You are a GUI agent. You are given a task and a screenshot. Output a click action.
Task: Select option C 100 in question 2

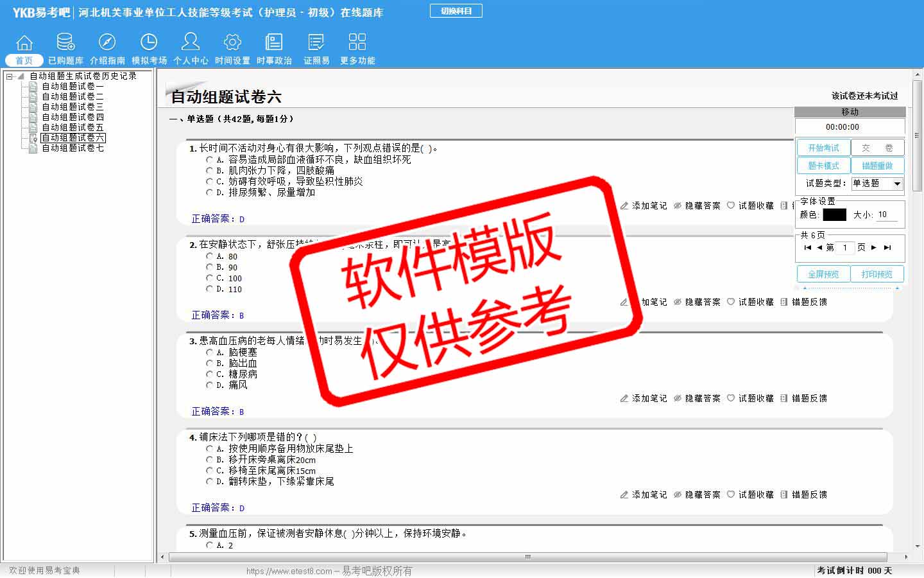(x=209, y=278)
